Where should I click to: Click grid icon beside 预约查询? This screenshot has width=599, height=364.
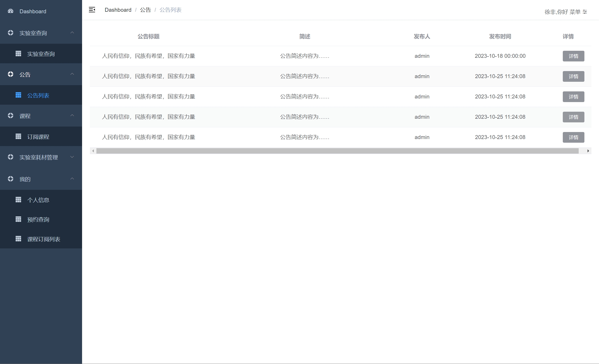(18, 219)
